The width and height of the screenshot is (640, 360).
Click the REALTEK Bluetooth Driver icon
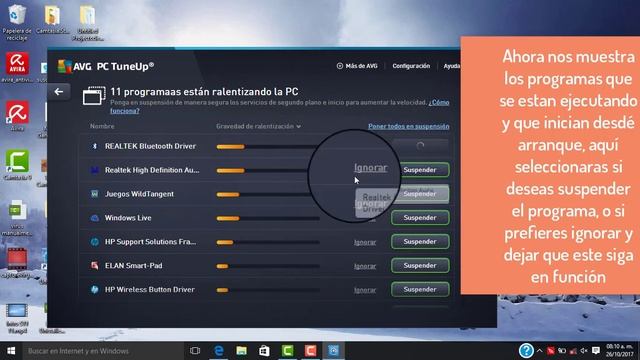pos(95,146)
